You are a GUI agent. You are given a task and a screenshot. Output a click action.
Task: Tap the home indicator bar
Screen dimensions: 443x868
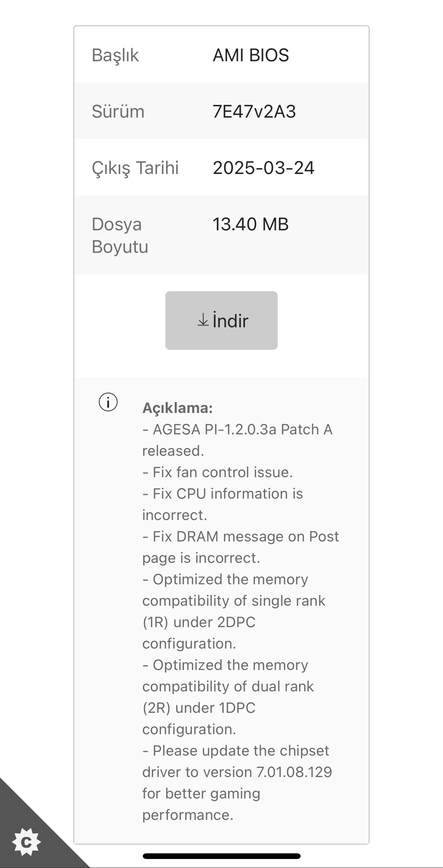coord(221,856)
